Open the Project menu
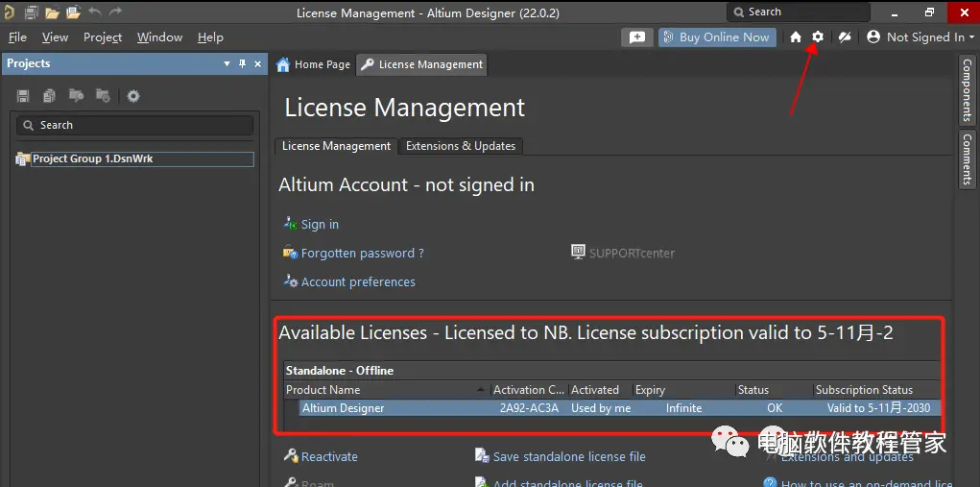This screenshot has height=487, width=980. coord(103,37)
